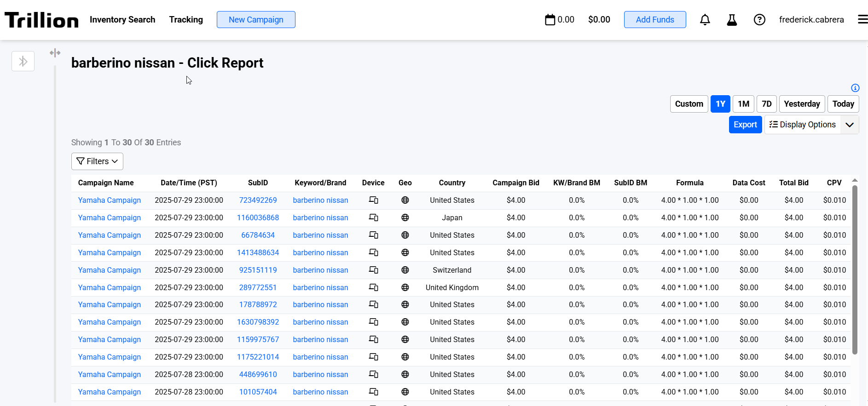Select the Yesterday date range
The image size is (868, 406).
click(x=802, y=104)
